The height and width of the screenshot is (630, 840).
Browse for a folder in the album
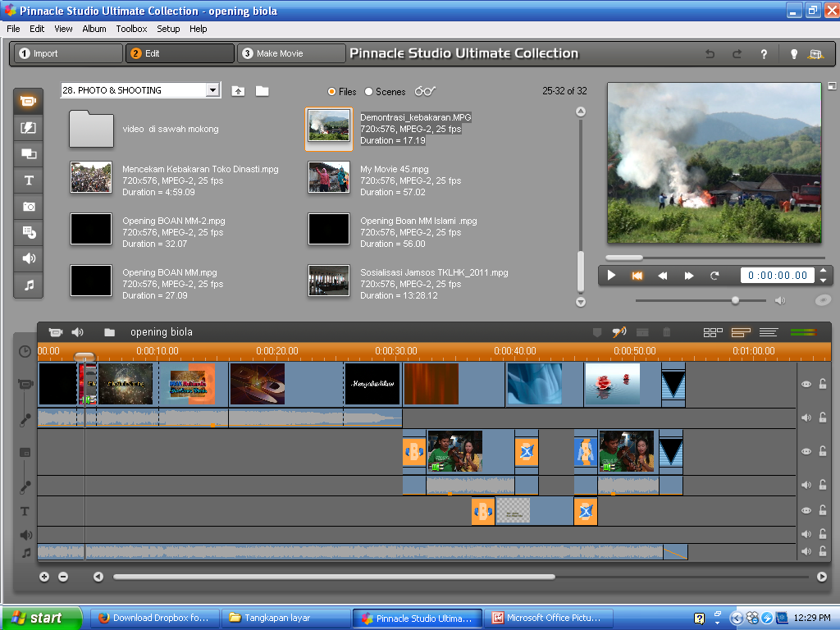[x=262, y=91]
